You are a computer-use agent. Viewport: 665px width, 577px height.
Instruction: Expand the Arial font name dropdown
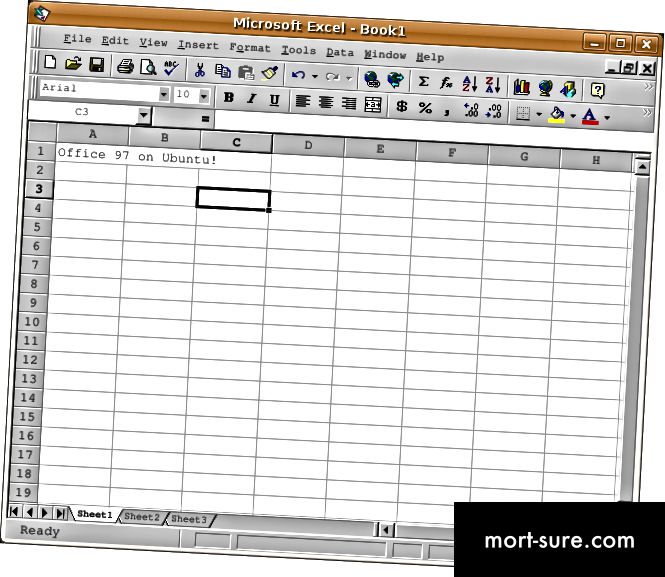coord(164,94)
